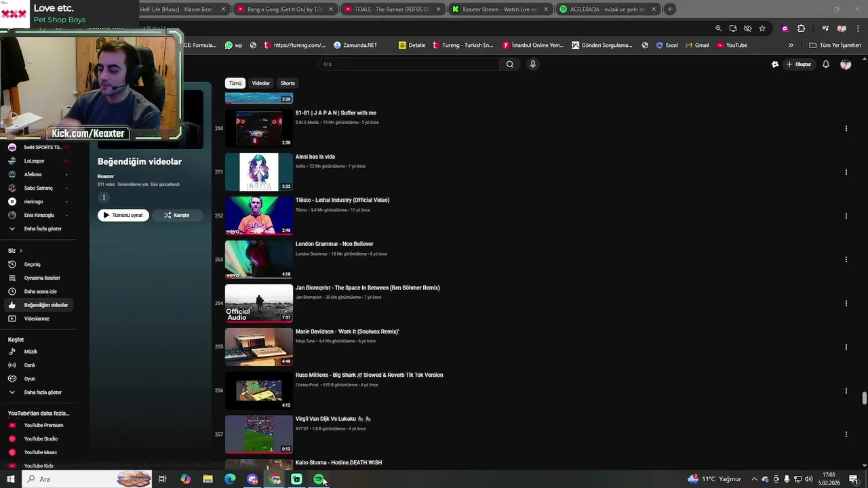Open Microsoft Edge from the taskbar
Screen dimensions: 868x488
coord(230,479)
